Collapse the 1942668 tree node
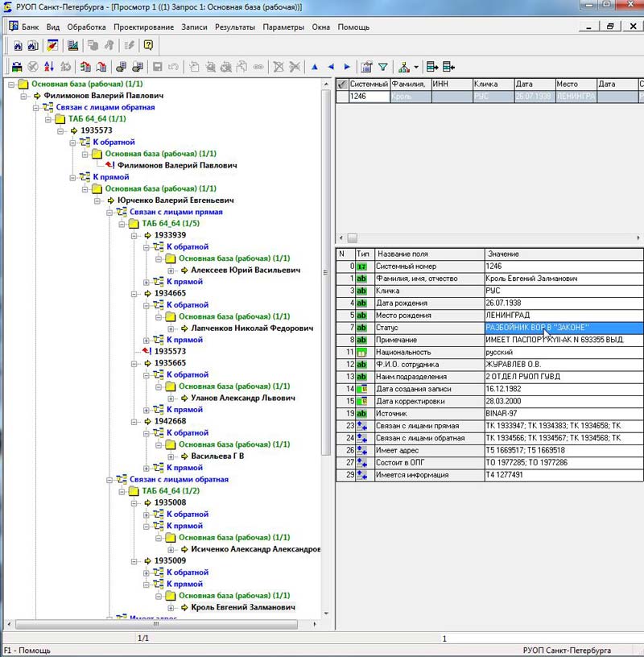Screen dimensions: 644x657 coord(134,421)
